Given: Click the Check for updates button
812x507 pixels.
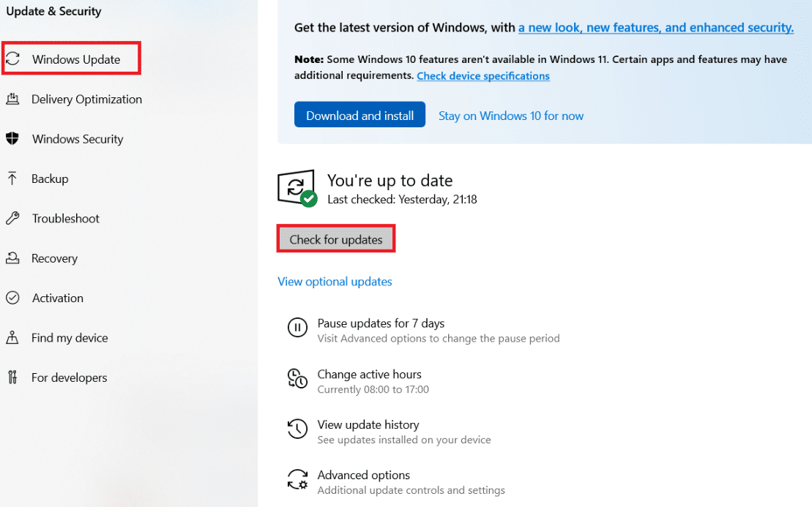Looking at the screenshot, I should point(335,239).
